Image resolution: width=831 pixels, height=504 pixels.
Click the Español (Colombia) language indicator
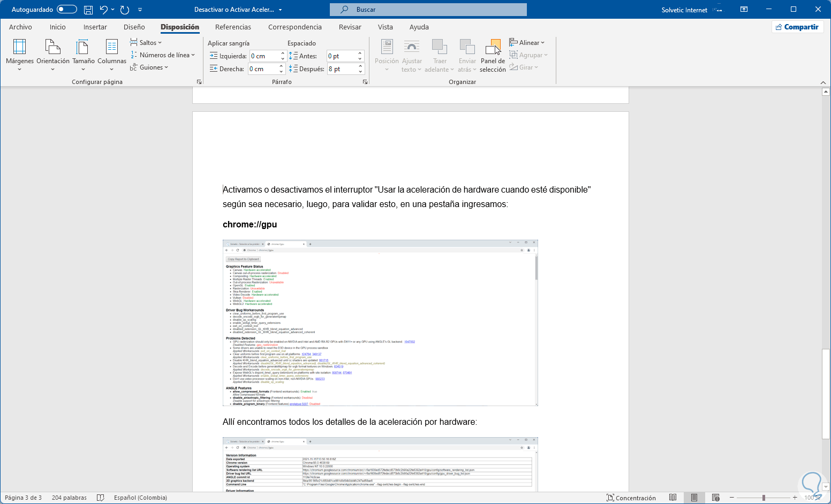[x=140, y=498]
